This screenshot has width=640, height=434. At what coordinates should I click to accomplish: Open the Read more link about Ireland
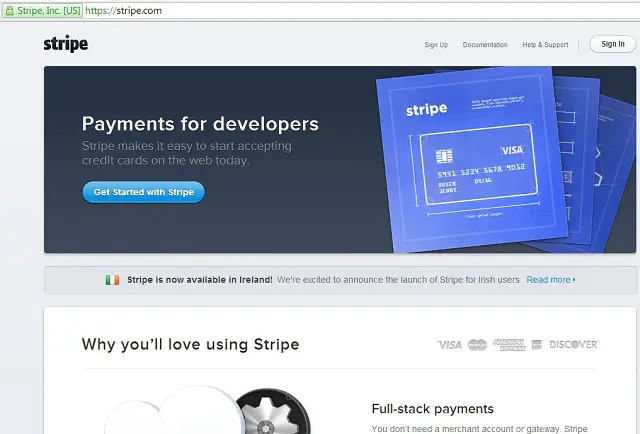[x=551, y=280]
